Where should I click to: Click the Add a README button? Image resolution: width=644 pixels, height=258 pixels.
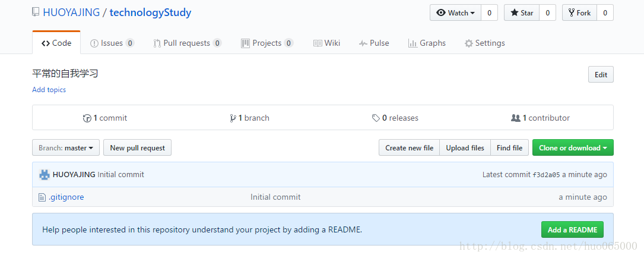[573, 229]
